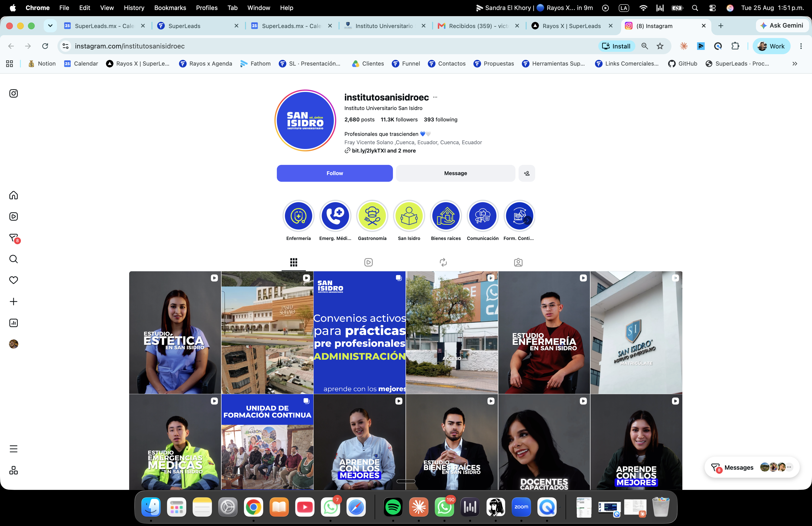The image size is (812, 526).
Task: Click the Message button on profile
Action: tap(455, 173)
